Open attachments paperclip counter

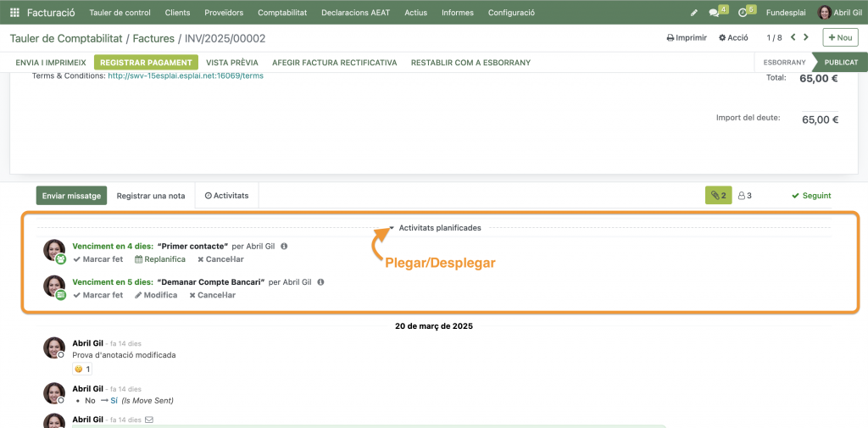718,196
